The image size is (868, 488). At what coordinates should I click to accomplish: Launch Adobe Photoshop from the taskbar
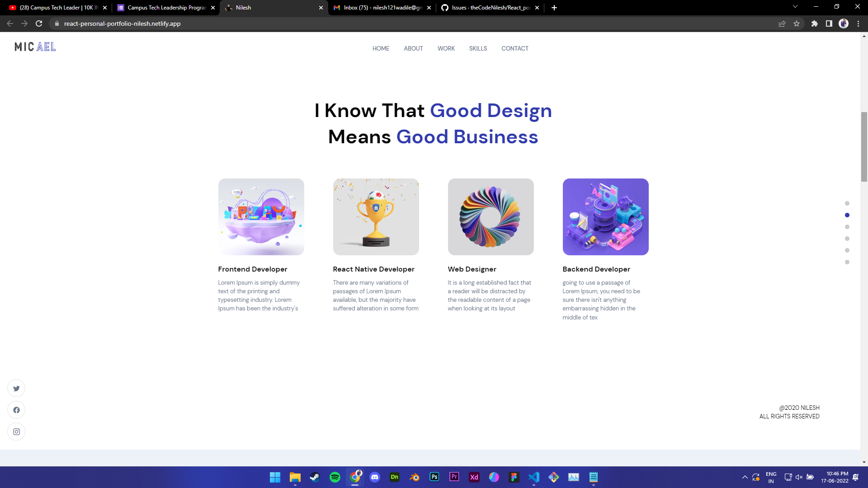pos(434,477)
